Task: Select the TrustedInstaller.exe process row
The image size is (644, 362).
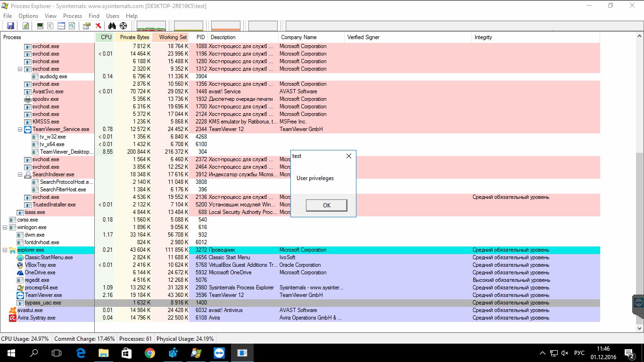Action: (x=300, y=205)
